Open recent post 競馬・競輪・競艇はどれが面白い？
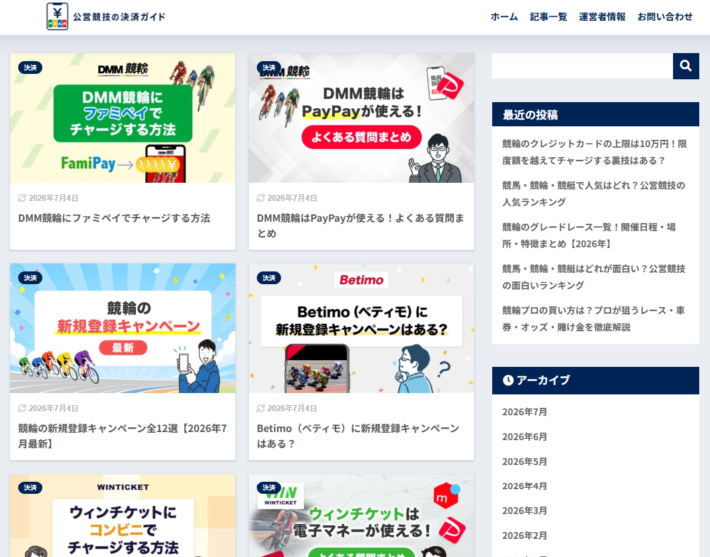The width and height of the screenshot is (710, 557). [594, 277]
